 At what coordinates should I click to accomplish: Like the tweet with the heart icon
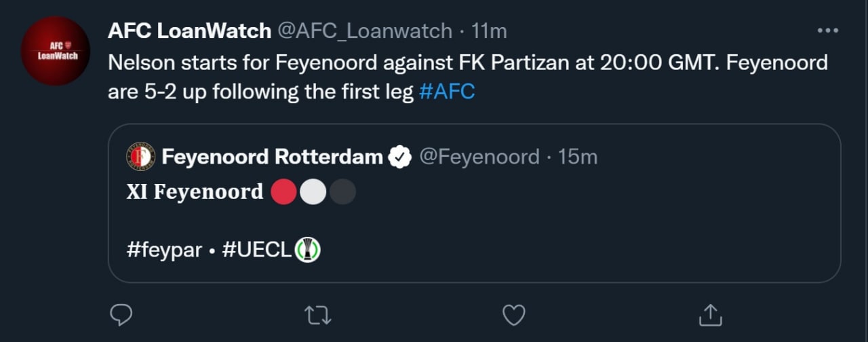coord(514,315)
